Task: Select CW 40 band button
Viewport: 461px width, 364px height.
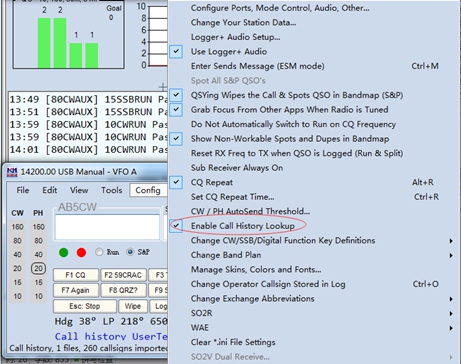Action: 17,255
